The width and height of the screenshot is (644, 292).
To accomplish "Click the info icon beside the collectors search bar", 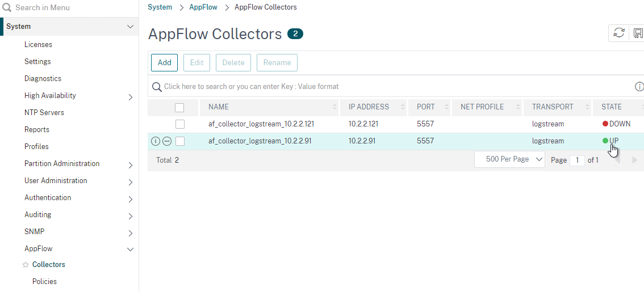I will pos(639,87).
